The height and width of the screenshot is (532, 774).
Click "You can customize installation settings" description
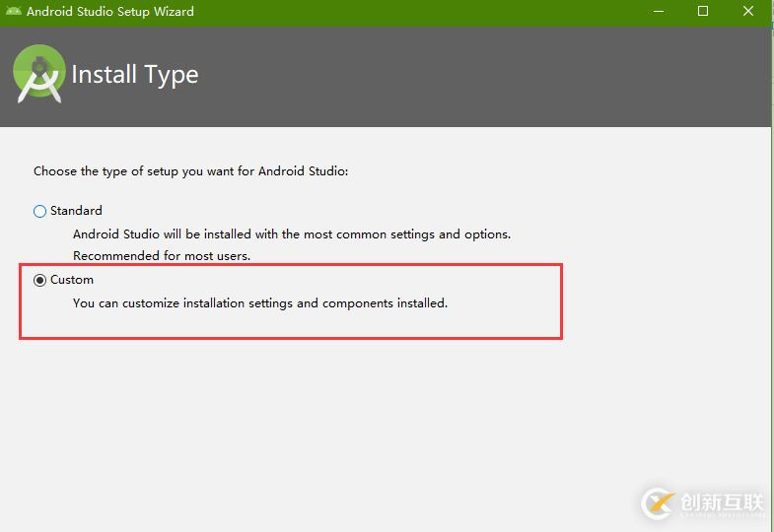260,303
